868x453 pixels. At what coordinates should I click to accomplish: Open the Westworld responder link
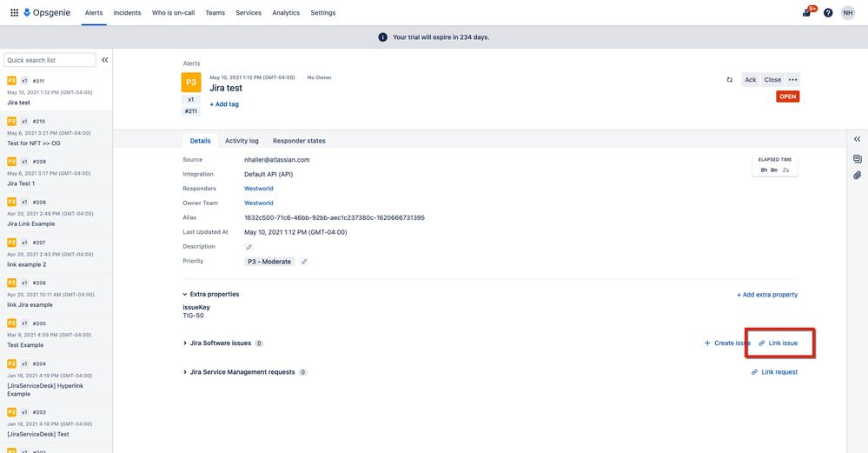click(x=259, y=189)
